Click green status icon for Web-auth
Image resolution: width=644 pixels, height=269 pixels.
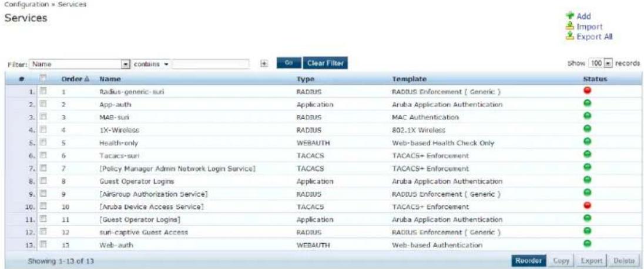click(x=588, y=244)
